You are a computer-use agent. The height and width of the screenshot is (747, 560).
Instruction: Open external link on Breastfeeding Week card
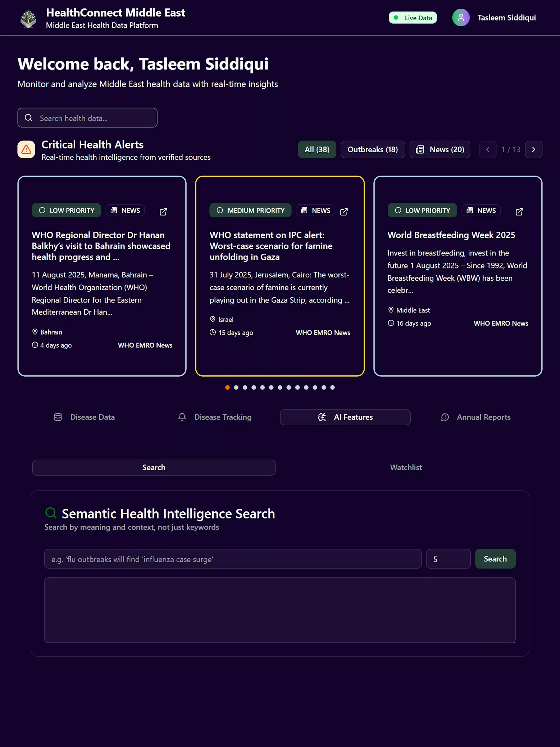[519, 212]
